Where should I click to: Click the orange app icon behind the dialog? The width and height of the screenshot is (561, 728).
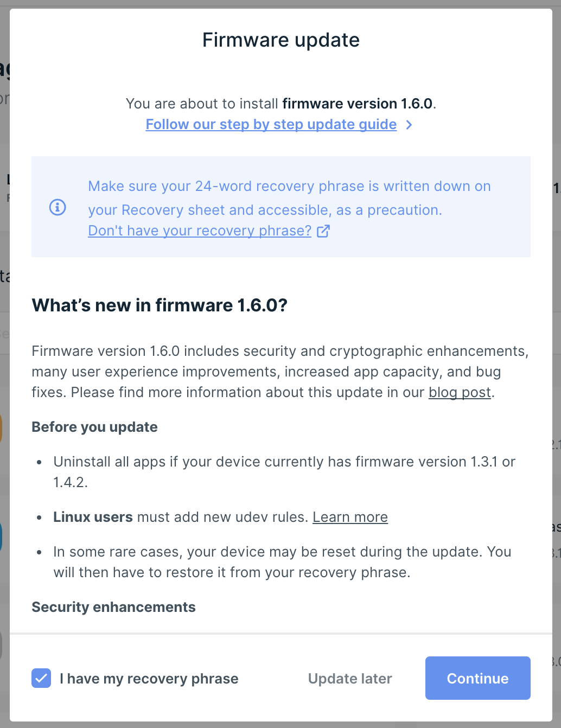click(x=1, y=429)
